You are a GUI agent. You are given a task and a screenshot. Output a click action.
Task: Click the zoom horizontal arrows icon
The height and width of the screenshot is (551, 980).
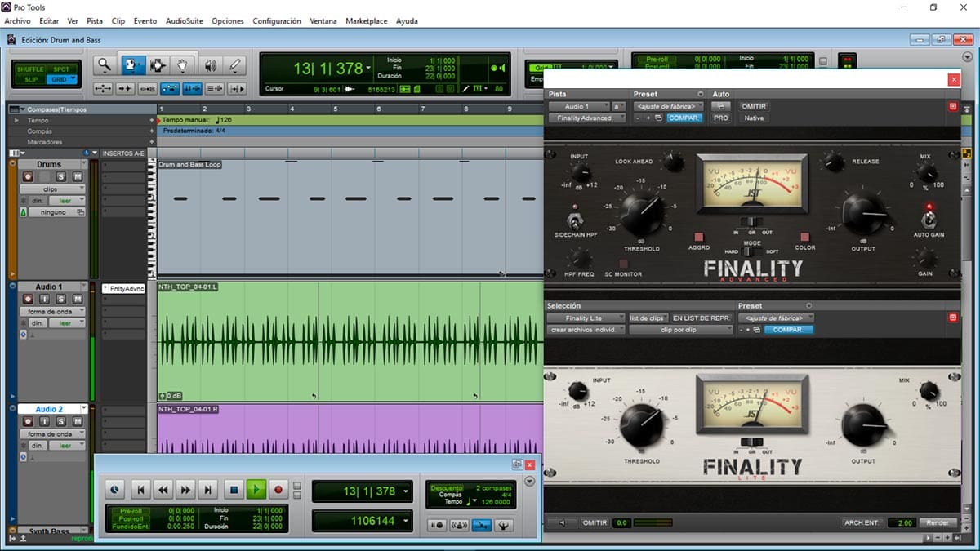[103, 88]
